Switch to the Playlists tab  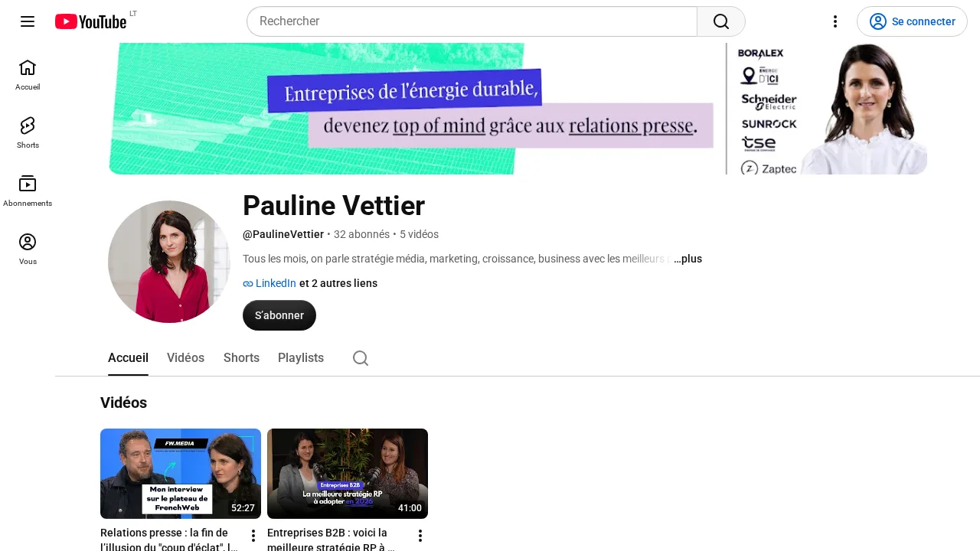click(x=301, y=358)
